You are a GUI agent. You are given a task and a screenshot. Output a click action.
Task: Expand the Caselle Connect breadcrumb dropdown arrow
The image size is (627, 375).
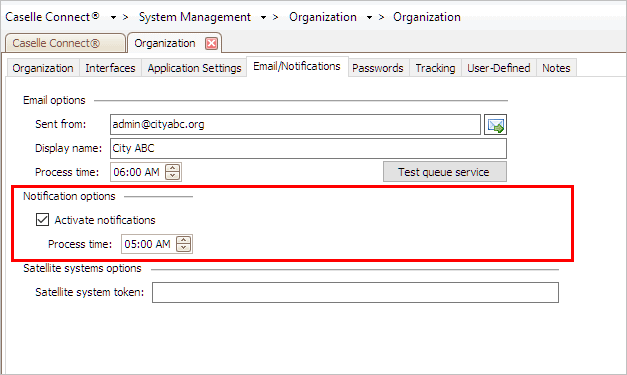(x=113, y=17)
